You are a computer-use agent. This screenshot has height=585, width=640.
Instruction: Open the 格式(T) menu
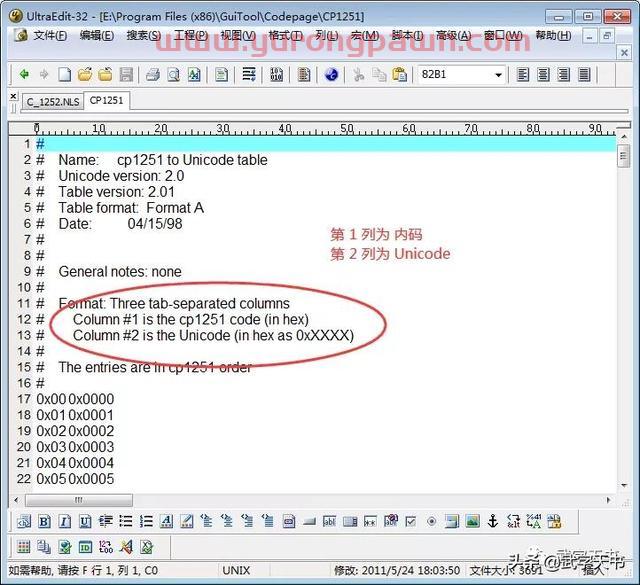(x=286, y=36)
